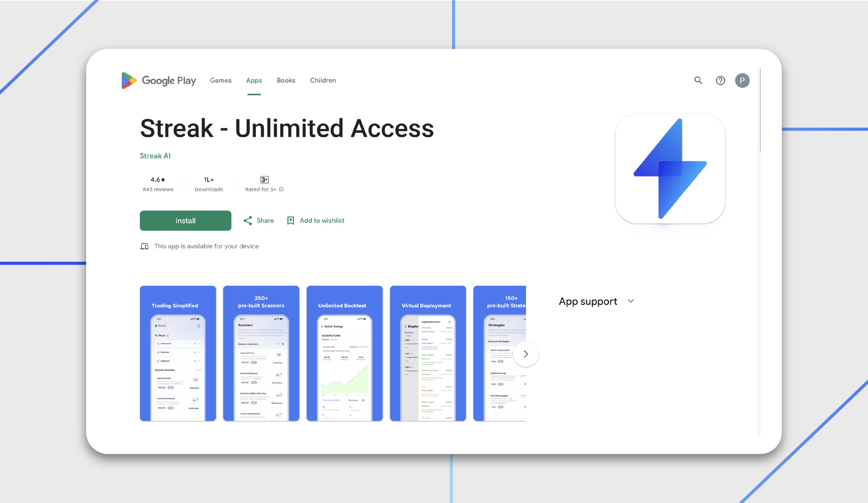
Task: Click the Streak lightning bolt app icon
Action: (670, 169)
